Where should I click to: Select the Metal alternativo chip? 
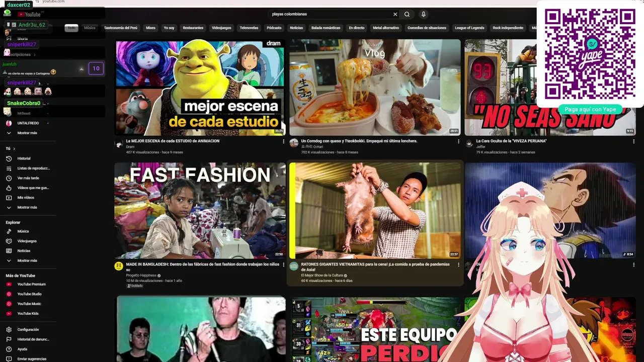(x=386, y=28)
